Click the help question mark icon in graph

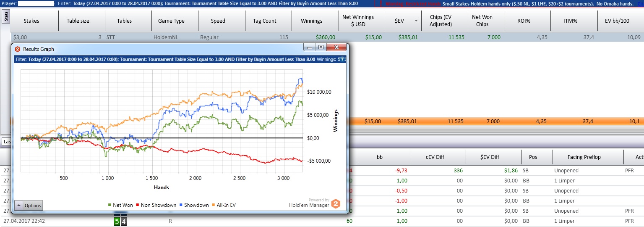point(343,60)
